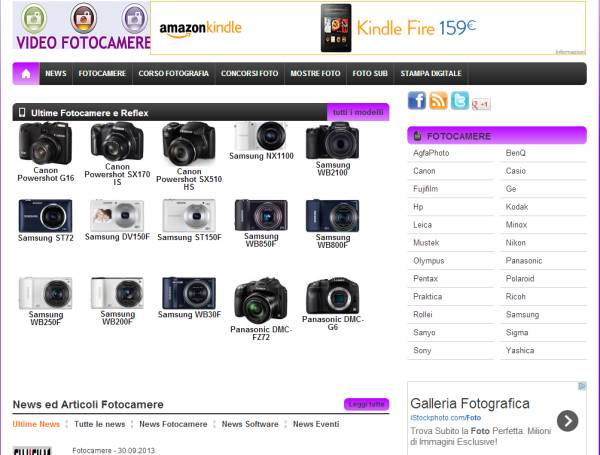This screenshot has height=455, width=600.
Task: Click the Casio brand link
Action: pyautogui.click(x=515, y=171)
